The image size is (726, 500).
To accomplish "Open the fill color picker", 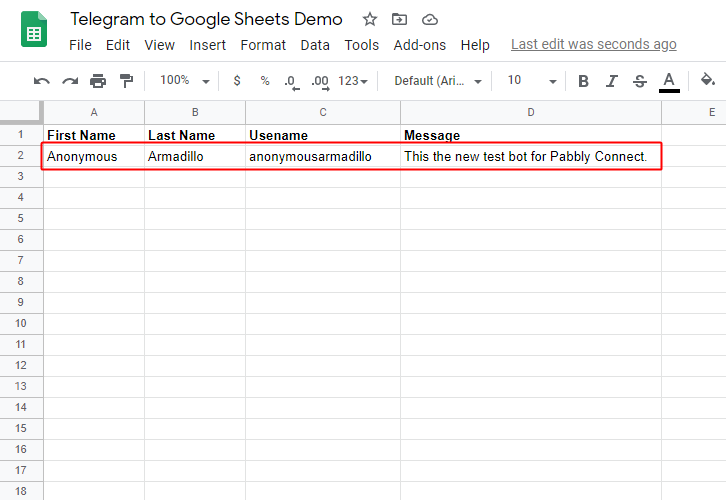I will (x=707, y=80).
